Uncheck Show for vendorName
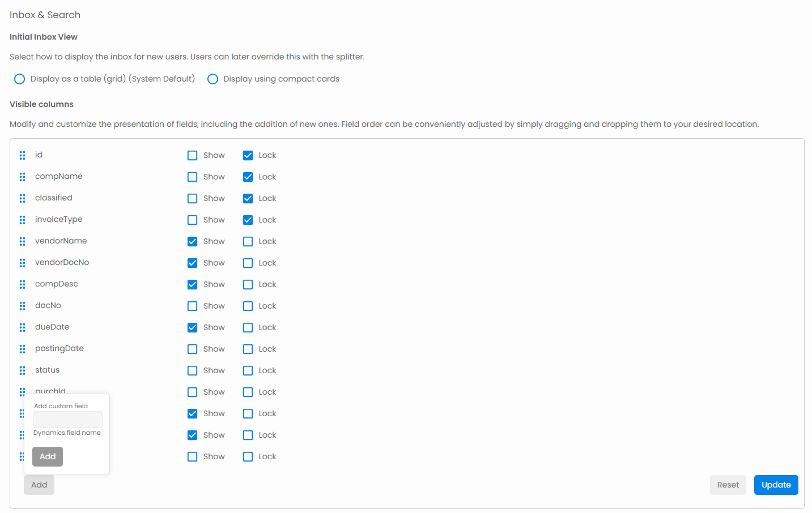The image size is (812, 513). pos(193,241)
